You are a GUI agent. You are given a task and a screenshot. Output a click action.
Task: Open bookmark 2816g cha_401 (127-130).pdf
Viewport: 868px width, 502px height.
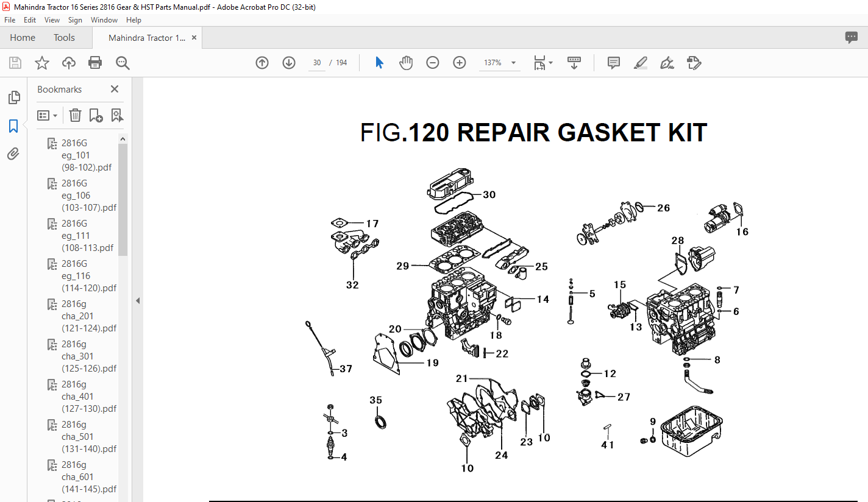tap(89, 396)
